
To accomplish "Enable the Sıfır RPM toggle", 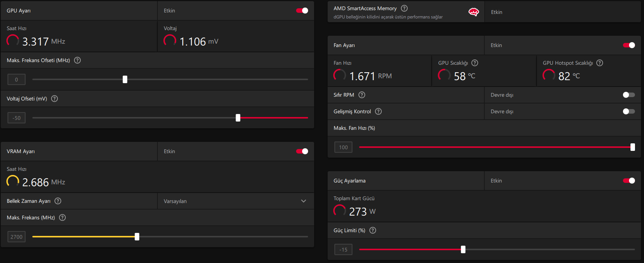I will [x=629, y=95].
